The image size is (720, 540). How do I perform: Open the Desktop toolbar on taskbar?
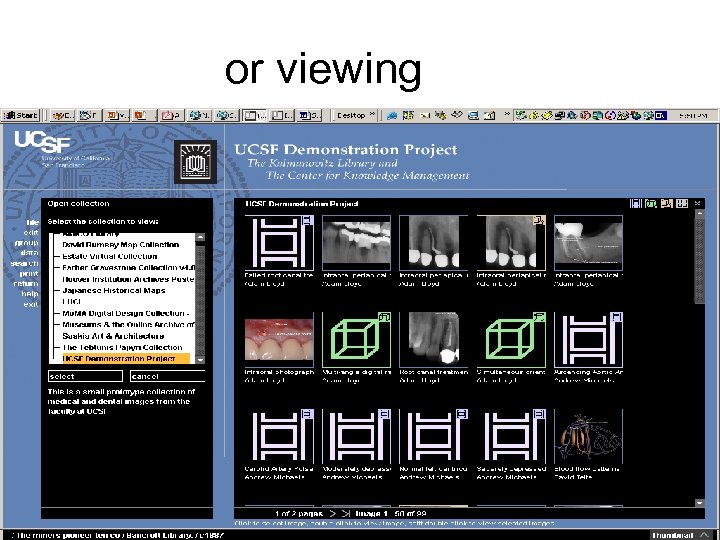351,115
